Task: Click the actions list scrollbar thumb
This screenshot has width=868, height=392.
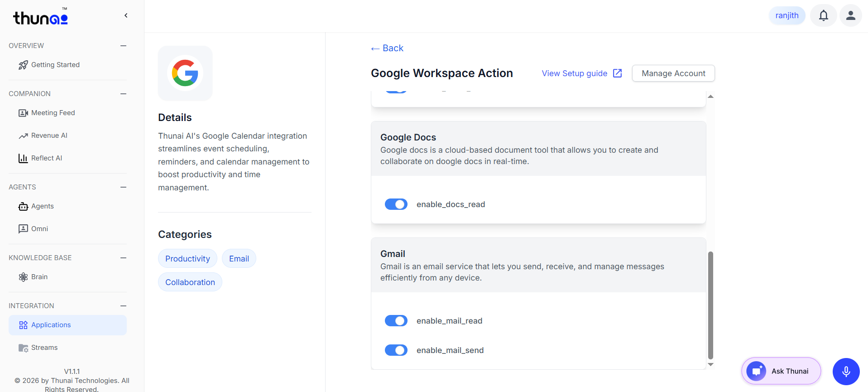Action: 710,305
